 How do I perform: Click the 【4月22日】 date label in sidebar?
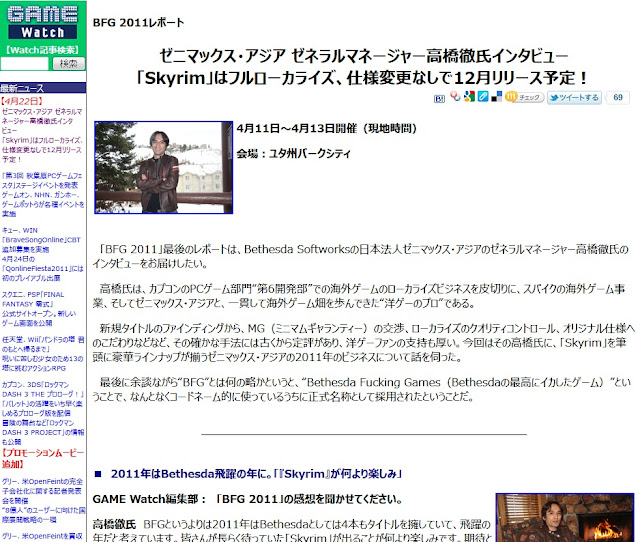(x=22, y=101)
